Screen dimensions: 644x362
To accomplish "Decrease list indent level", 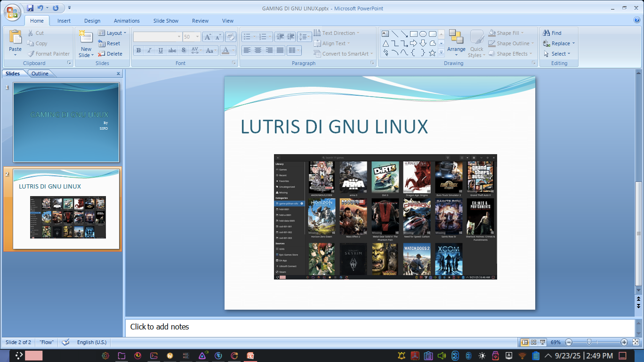I will coord(280,37).
